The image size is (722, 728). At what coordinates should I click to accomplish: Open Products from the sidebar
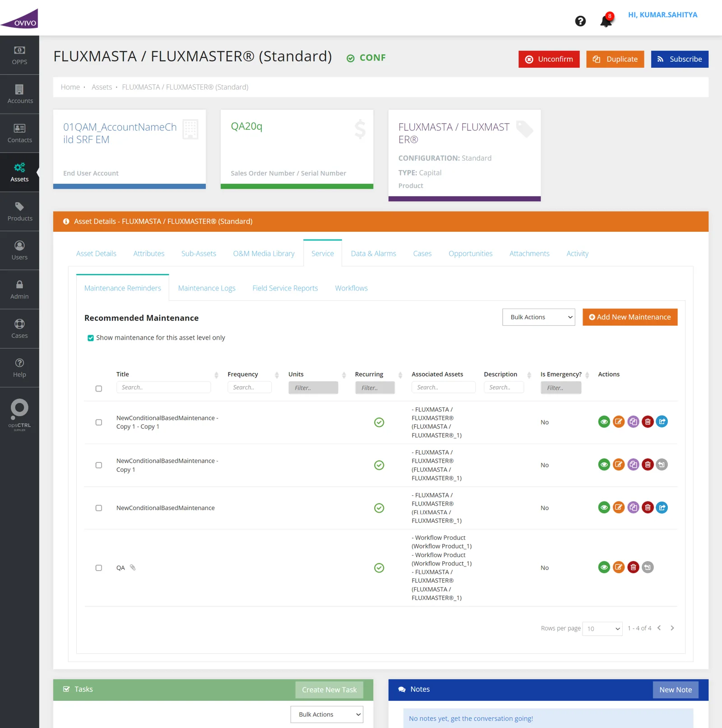[19, 212]
